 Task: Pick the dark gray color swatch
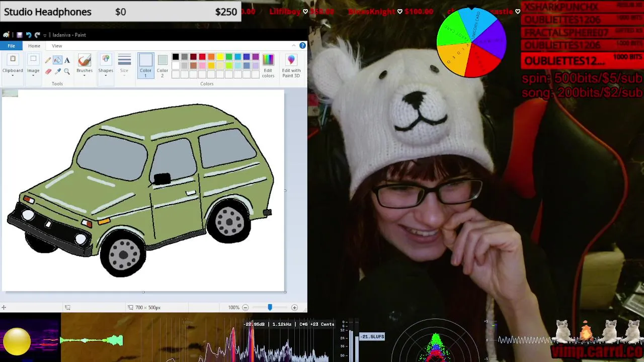click(x=185, y=57)
